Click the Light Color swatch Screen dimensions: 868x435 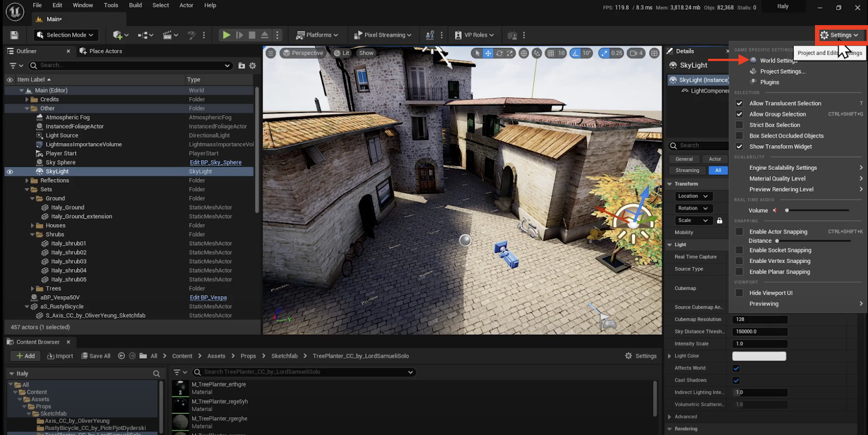[759, 356]
